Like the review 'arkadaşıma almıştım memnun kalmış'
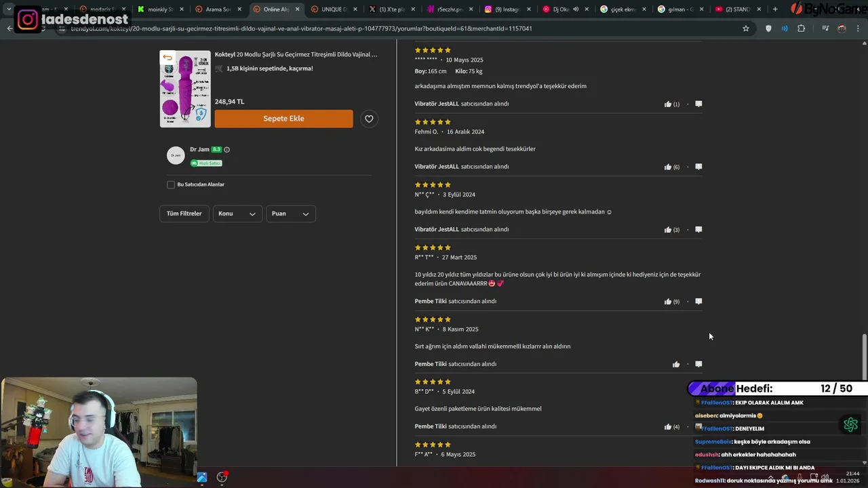 click(668, 104)
